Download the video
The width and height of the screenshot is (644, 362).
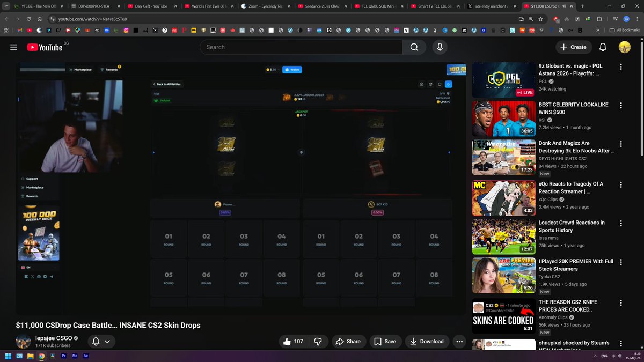427,342
